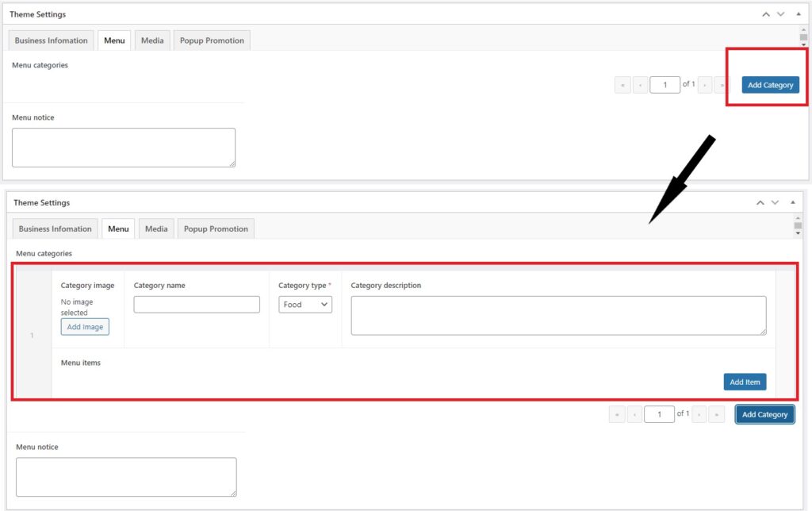Focus the Category description text area
Screen dimensions: 812x511
(x=558, y=315)
